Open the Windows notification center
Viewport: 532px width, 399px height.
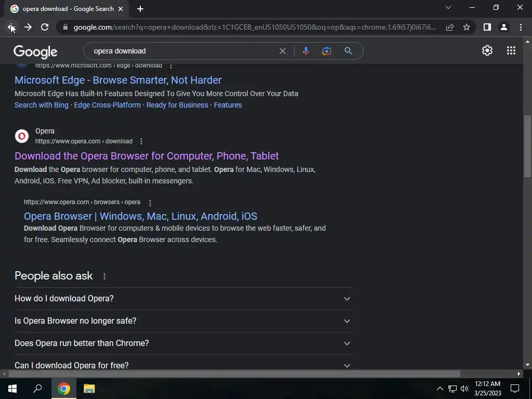point(515,389)
